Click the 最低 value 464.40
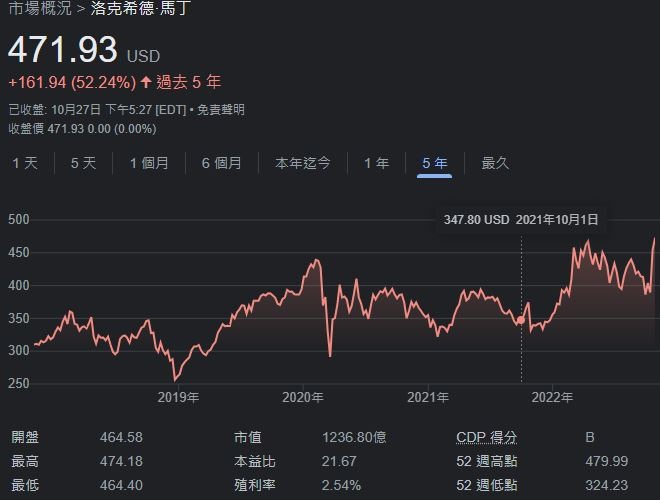This screenshot has height=500, width=660. [x=121, y=486]
